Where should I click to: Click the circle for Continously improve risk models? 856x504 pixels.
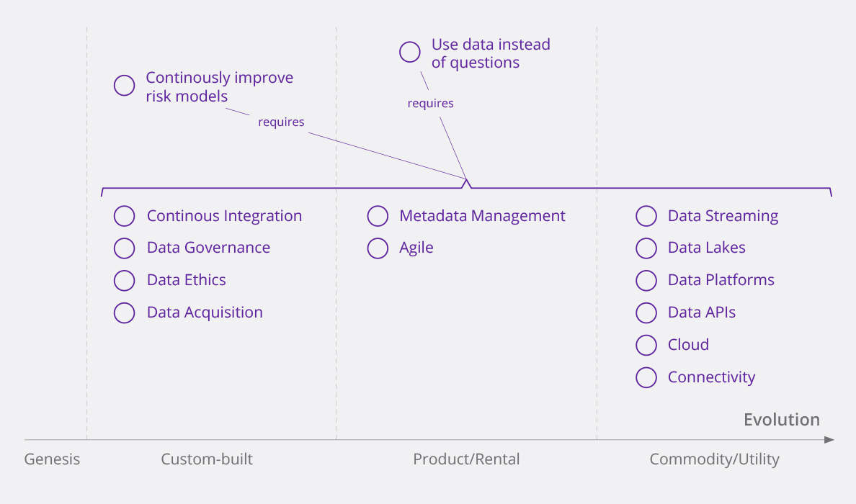coord(125,86)
